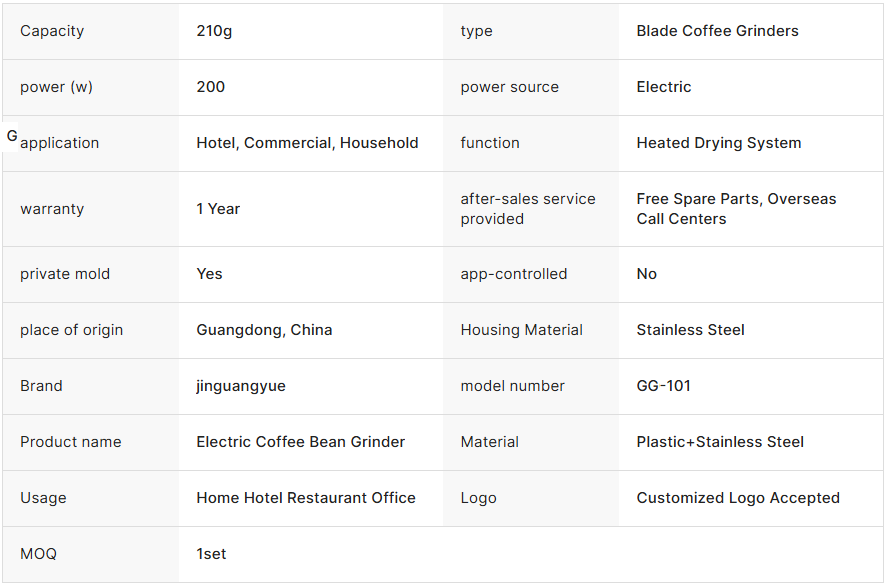Click the Heated Drying System value
The width and height of the screenshot is (888, 586).
(x=718, y=143)
